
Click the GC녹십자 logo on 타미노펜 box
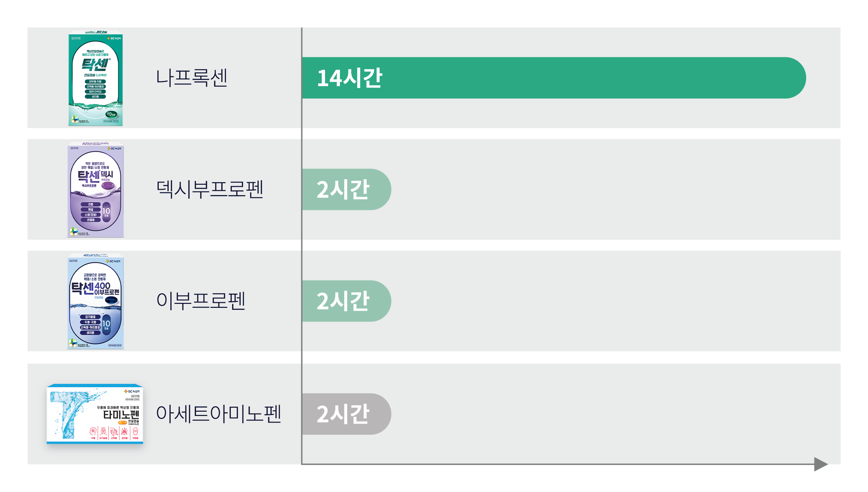tap(131, 391)
